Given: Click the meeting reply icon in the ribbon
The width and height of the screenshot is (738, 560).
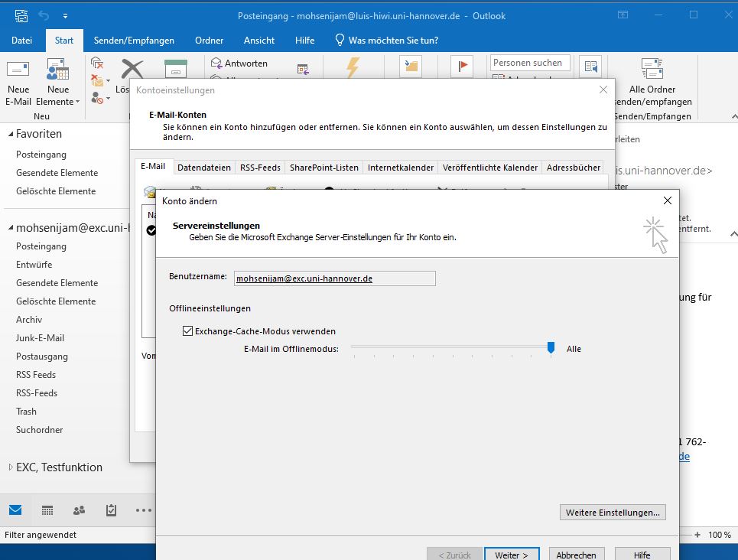Looking at the screenshot, I should pyautogui.click(x=303, y=69).
